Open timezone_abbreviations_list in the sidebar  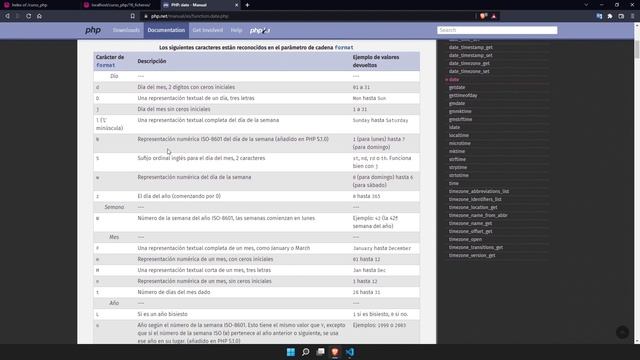[x=479, y=191]
